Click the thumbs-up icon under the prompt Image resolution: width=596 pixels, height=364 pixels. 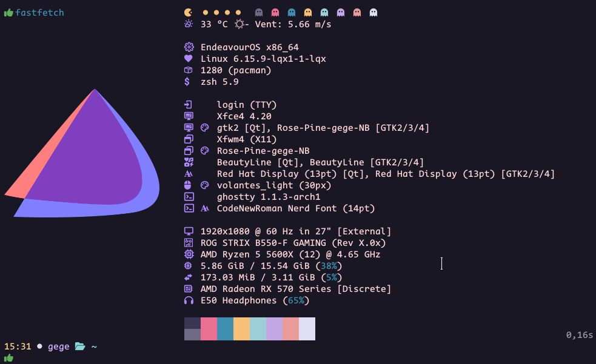pyautogui.click(x=8, y=358)
